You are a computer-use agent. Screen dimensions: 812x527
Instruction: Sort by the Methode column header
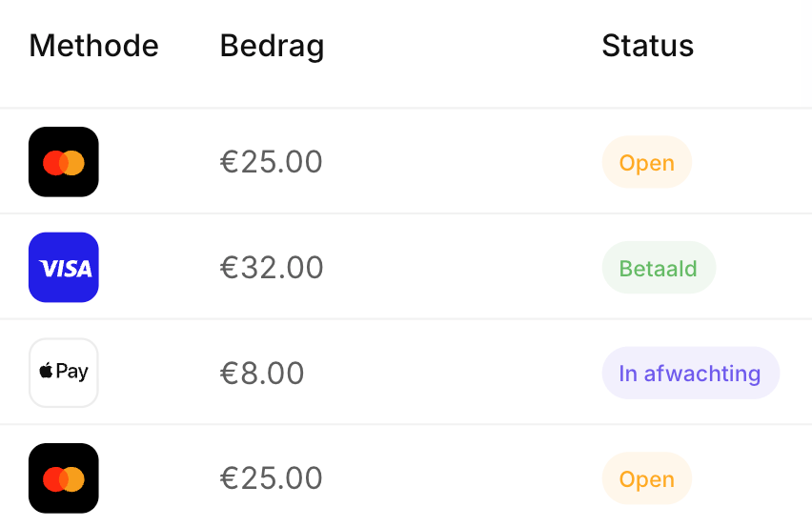[93, 46]
